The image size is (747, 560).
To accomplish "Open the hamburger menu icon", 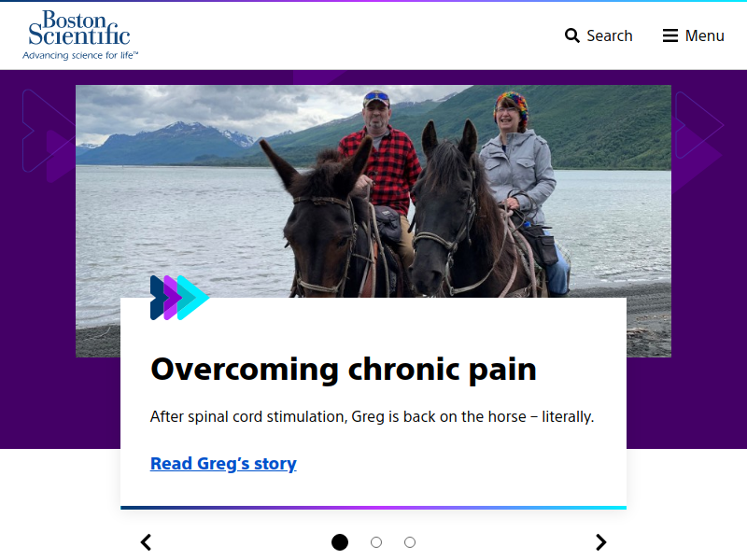I will (669, 35).
